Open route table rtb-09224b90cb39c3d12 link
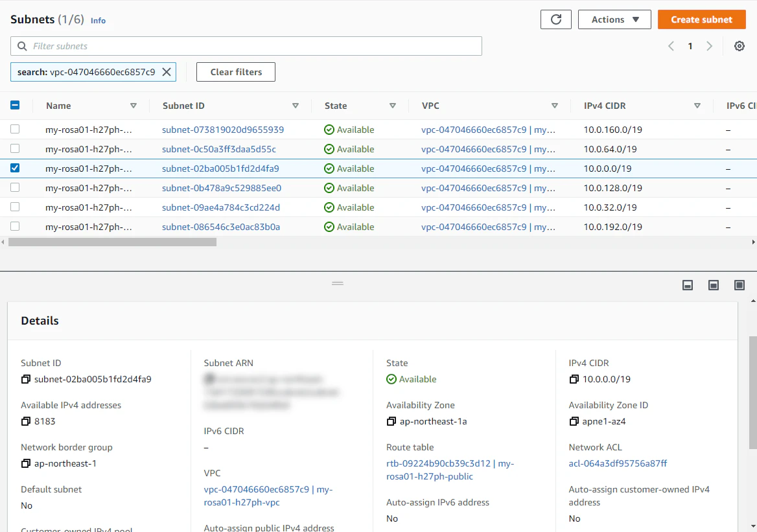Image resolution: width=757 pixels, height=532 pixels. [450, 470]
